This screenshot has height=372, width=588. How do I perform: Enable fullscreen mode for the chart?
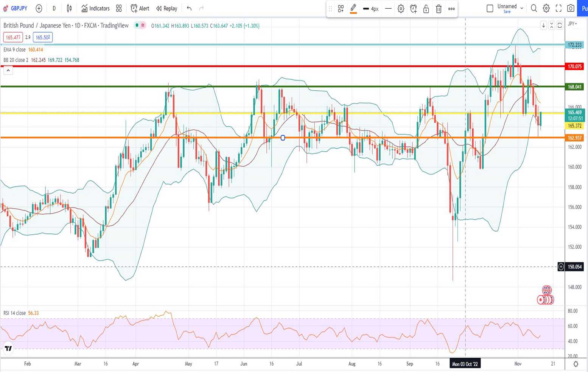558,8
